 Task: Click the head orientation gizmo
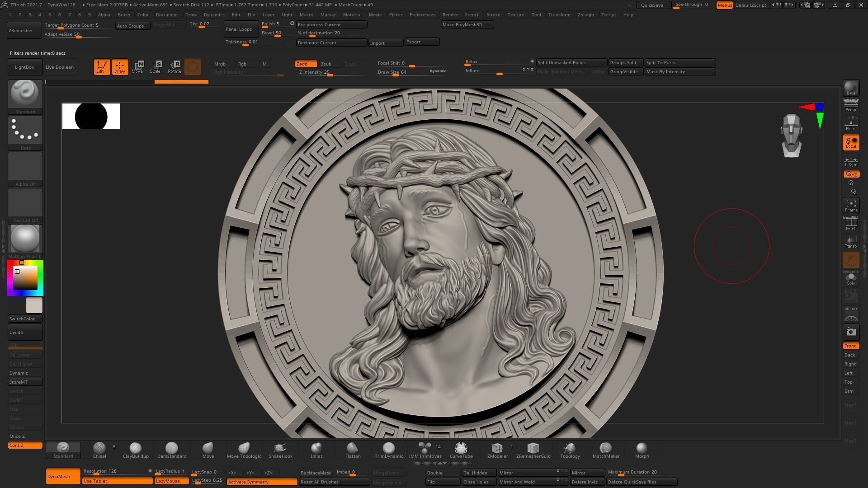tap(791, 136)
